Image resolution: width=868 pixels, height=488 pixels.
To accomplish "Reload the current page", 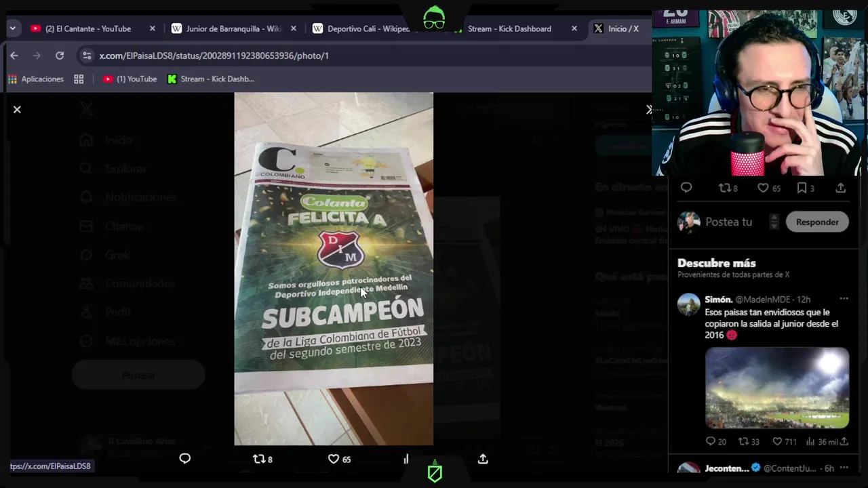I will (x=60, y=56).
